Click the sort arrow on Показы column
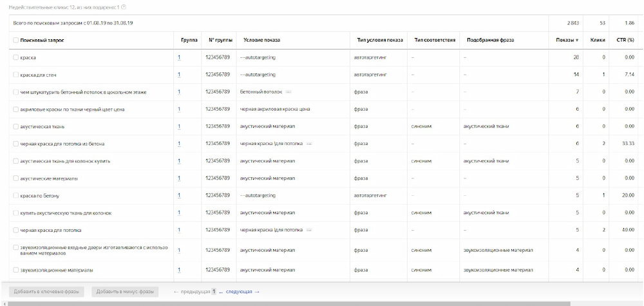 pyautogui.click(x=577, y=40)
